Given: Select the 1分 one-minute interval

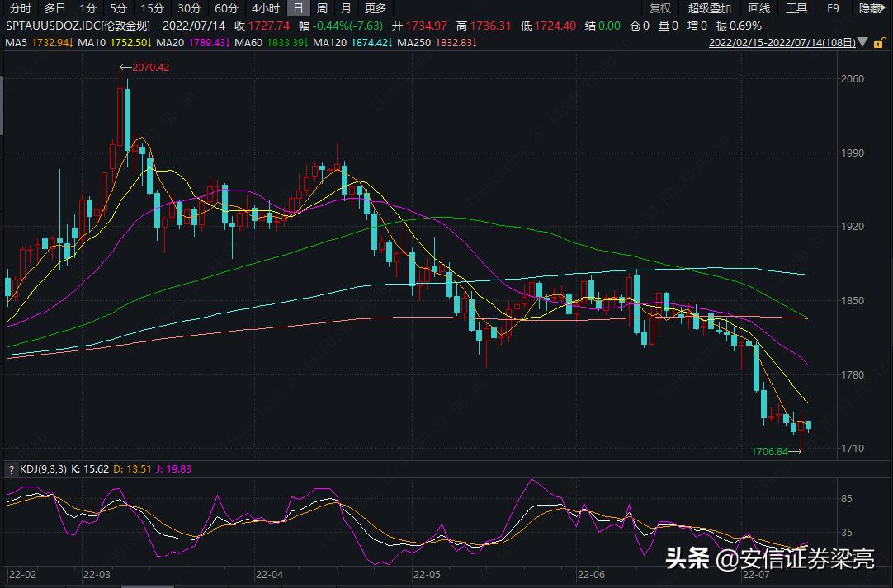Looking at the screenshot, I should 87,8.
